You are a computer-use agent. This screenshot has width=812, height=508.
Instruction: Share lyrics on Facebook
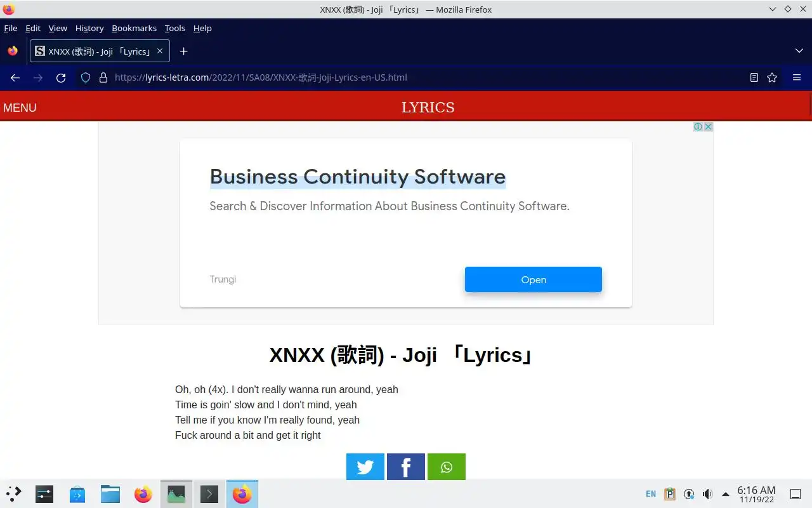click(406, 467)
